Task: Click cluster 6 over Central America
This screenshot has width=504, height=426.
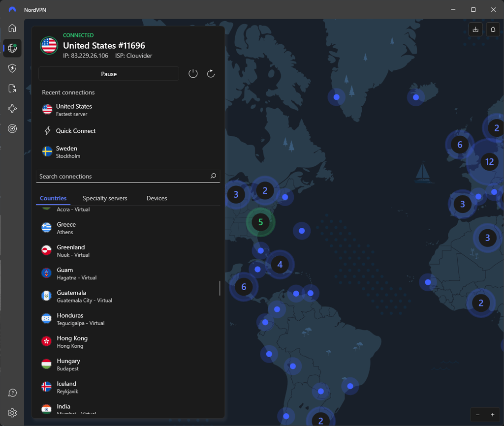Action: click(x=244, y=287)
